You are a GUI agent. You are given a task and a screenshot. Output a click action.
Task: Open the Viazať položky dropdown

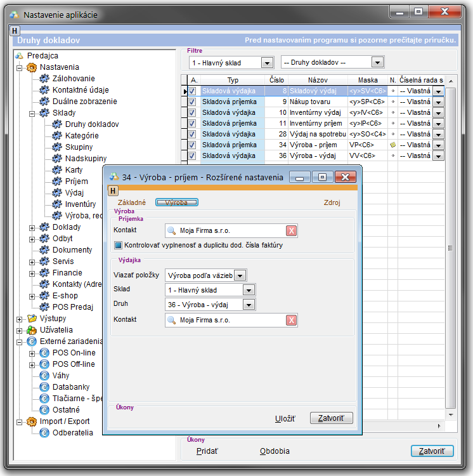point(240,275)
